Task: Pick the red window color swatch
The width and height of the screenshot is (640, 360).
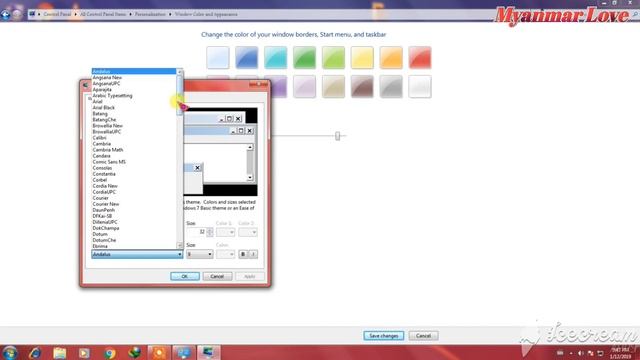Action: click(420, 58)
